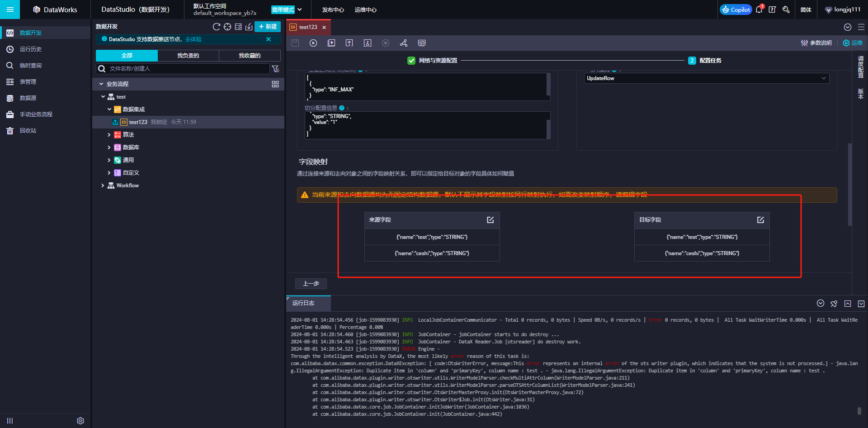Select the 全部 filter tab

coord(127,56)
